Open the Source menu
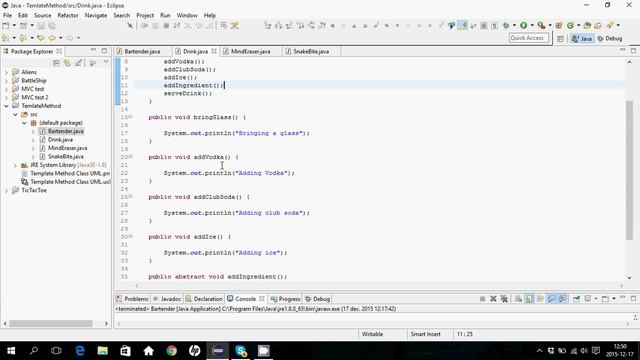The width and height of the screenshot is (640, 360). [x=42, y=16]
